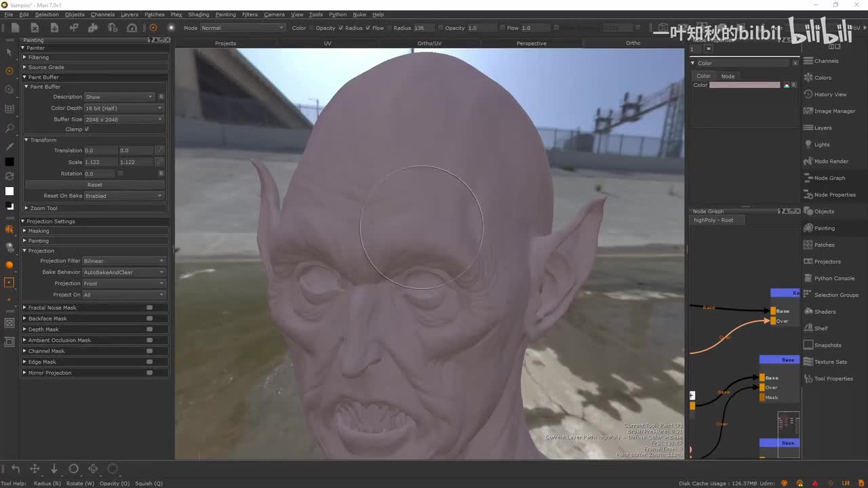Viewport: 868px width, 488px height.
Task: Enable the Depth Mask toggle
Action: pos(149,329)
